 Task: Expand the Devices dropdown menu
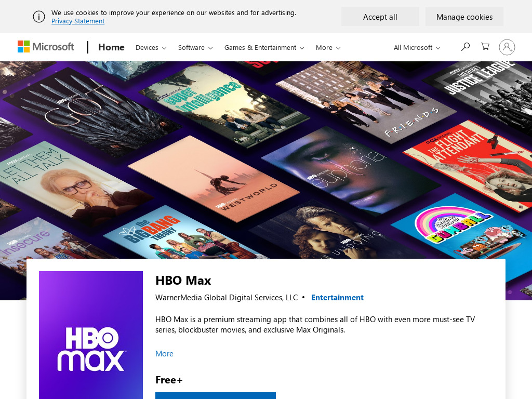click(x=151, y=47)
